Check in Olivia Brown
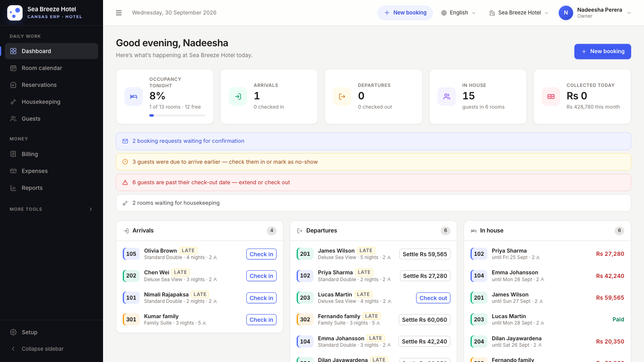The height and width of the screenshot is (362, 644). (x=261, y=254)
